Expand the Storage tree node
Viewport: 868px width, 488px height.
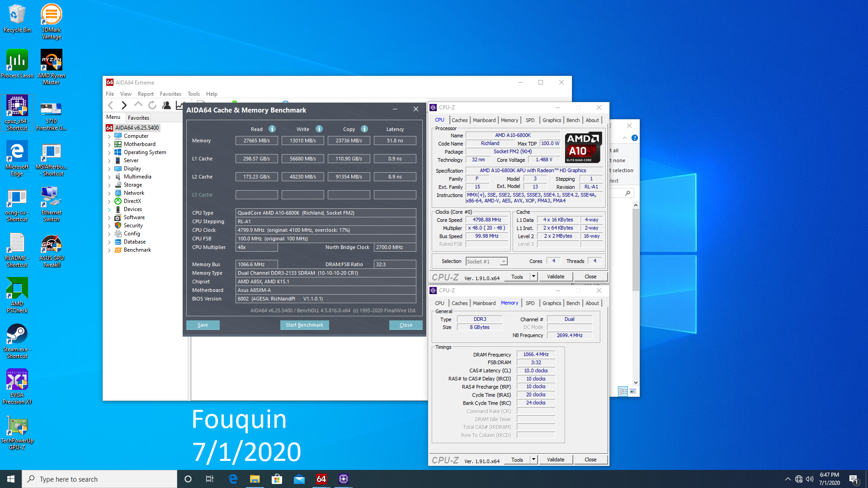pos(109,185)
